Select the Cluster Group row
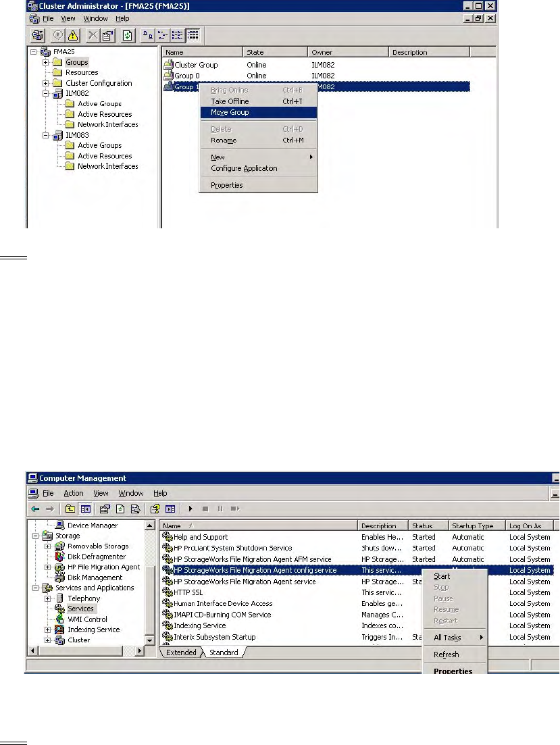This screenshot has width=560, height=745. [316, 65]
